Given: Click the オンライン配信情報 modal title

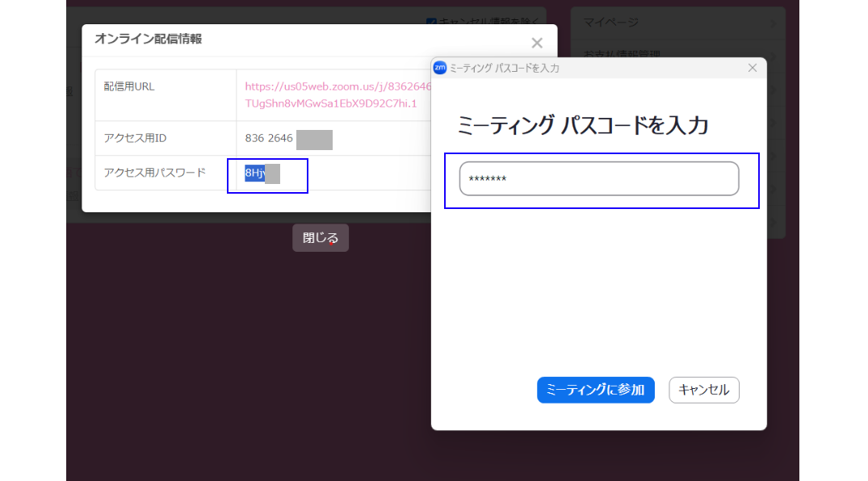Looking at the screenshot, I should tap(148, 39).
